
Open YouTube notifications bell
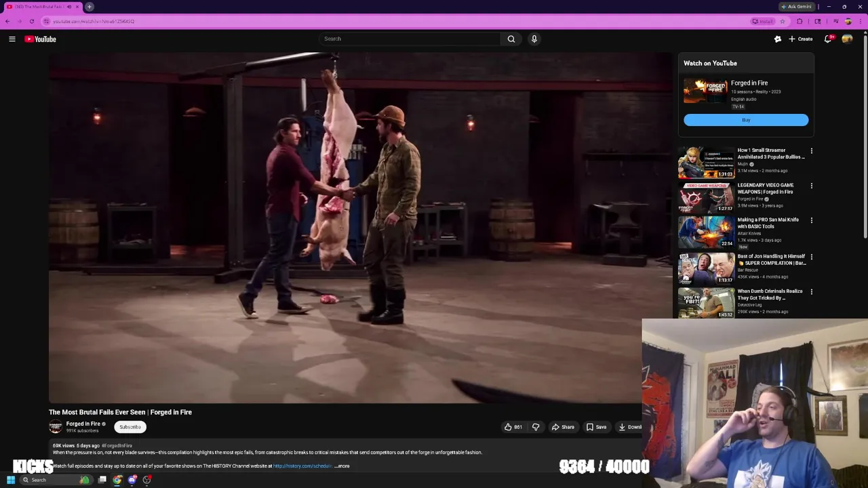[828, 39]
